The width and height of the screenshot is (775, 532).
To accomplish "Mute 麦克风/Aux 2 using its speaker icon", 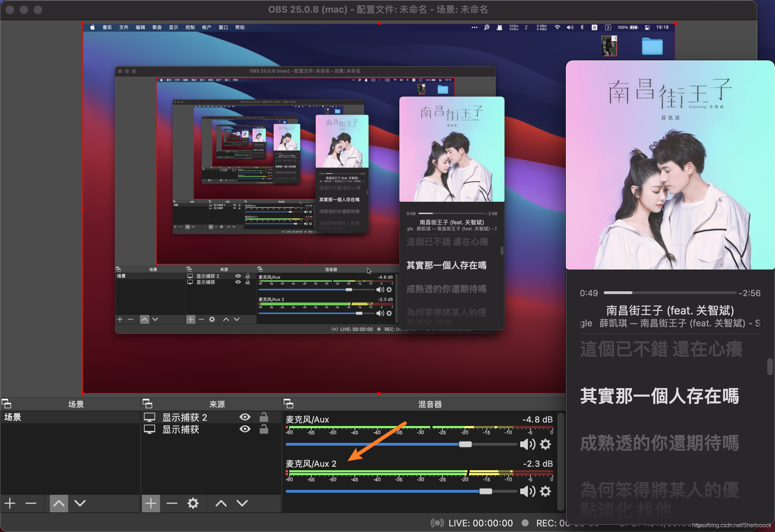I will pos(527,491).
